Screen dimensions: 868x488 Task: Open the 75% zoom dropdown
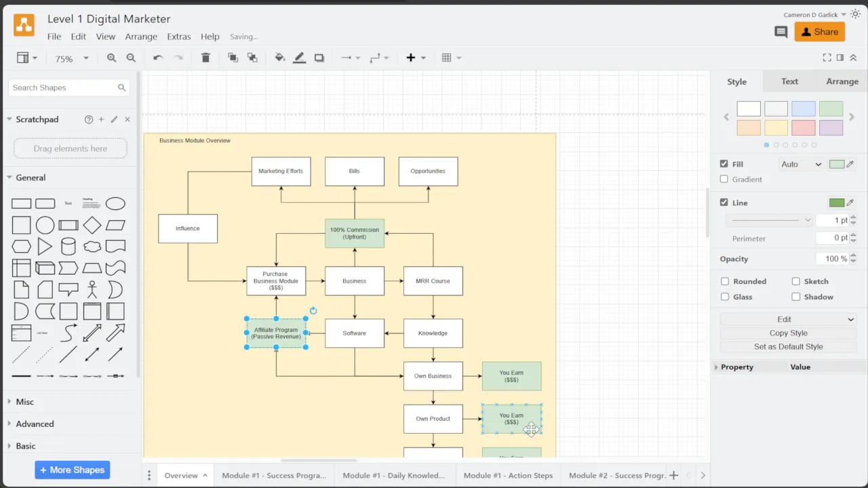click(x=71, y=59)
